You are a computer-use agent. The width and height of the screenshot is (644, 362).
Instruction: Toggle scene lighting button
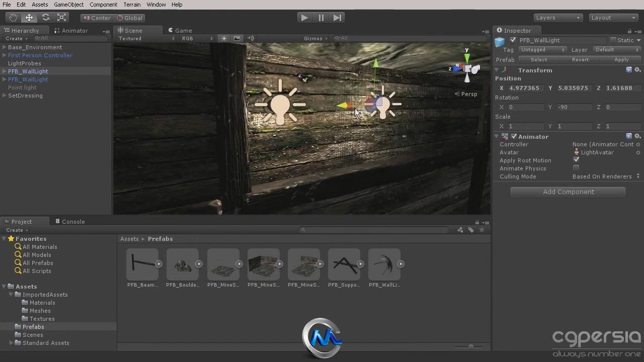coord(224,38)
